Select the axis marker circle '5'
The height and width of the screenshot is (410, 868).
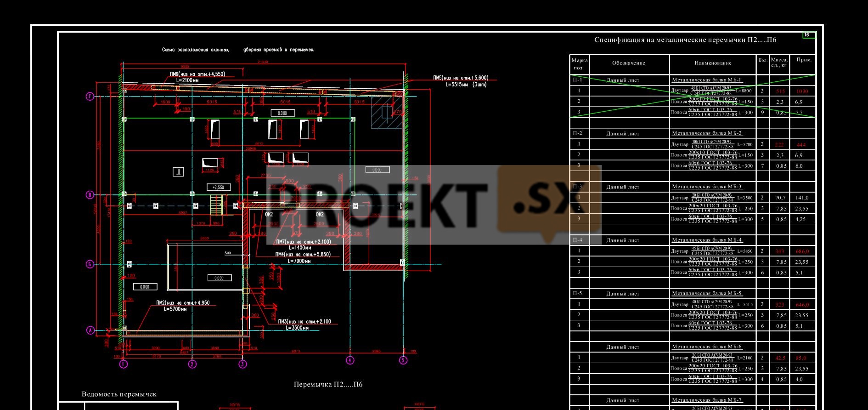click(403, 360)
